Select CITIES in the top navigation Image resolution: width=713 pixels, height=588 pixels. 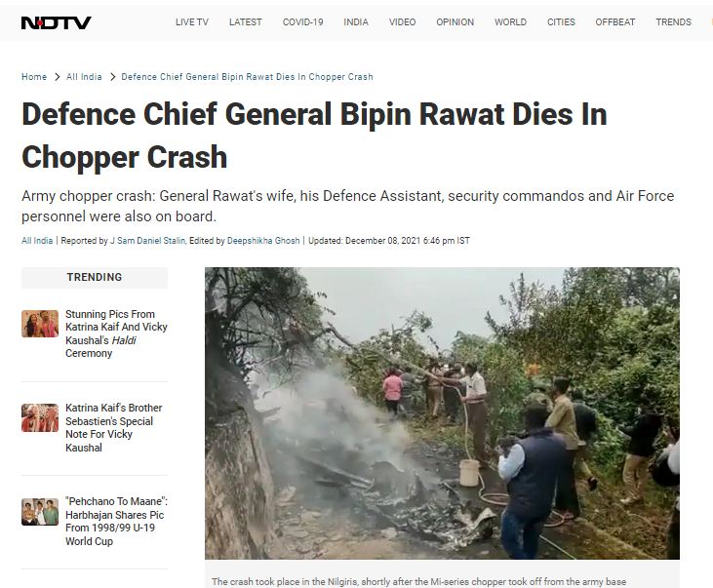[561, 21]
